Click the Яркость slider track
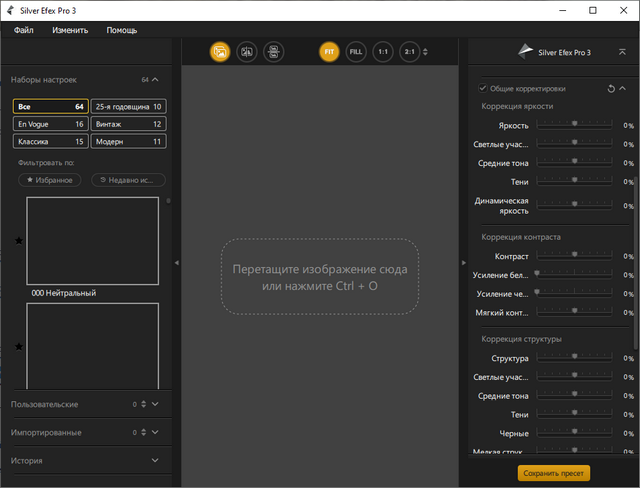Screen dimensions: 640x488 [x=576, y=126]
